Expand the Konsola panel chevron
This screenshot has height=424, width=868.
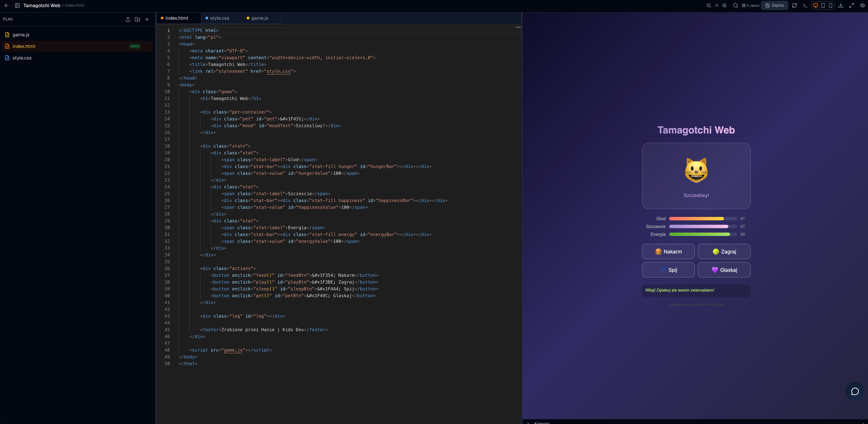[x=528, y=422]
